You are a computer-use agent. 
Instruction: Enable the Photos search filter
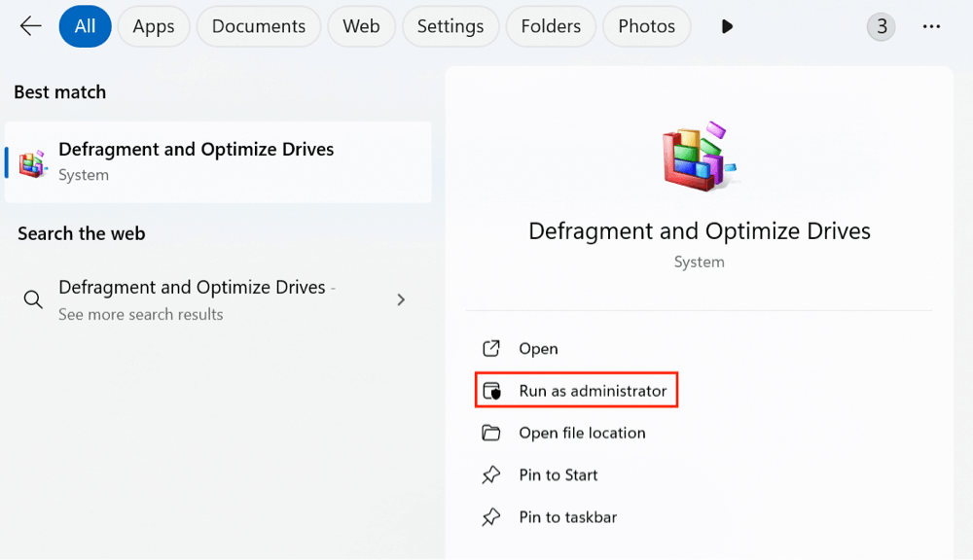click(x=646, y=26)
